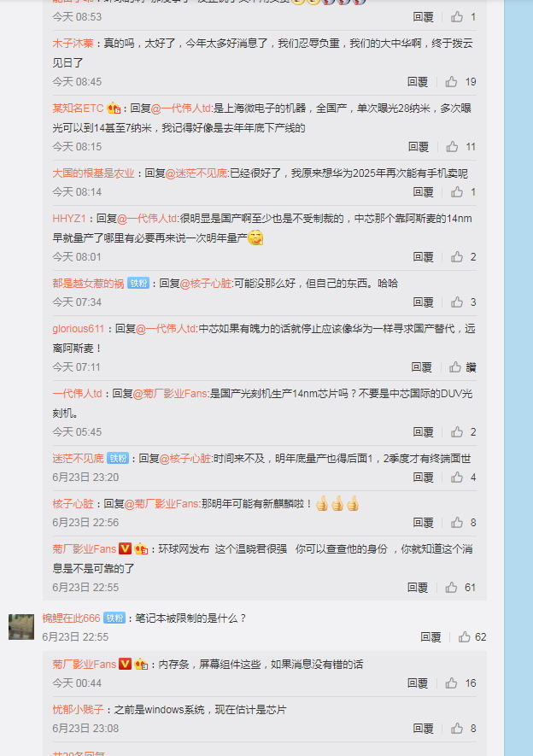The width and height of the screenshot is (533, 756).
Task: Expand the 共20条回复 replies link
Action: (x=79, y=753)
